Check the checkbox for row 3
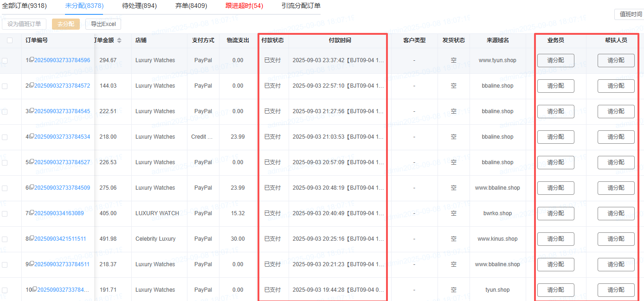 (x=5, y=112)
